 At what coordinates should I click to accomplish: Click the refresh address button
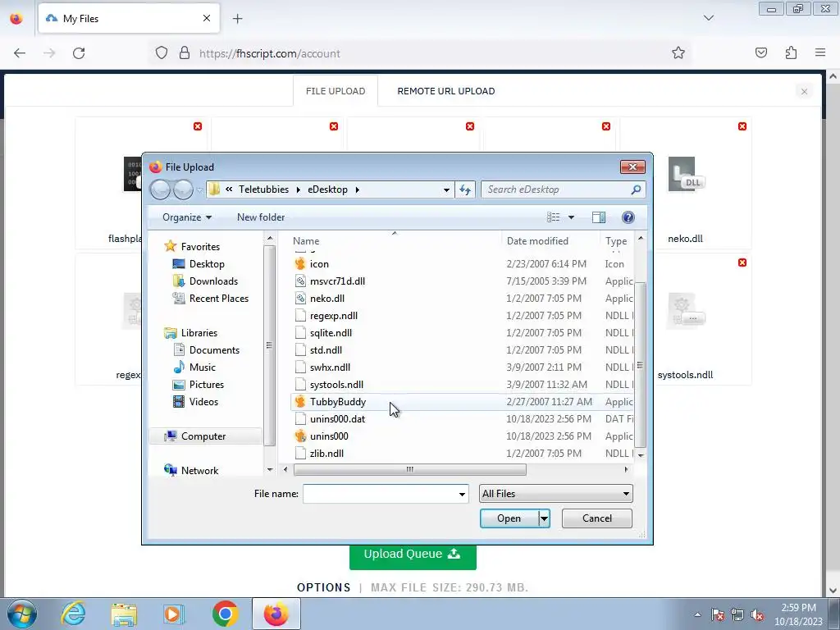point(465,189)
